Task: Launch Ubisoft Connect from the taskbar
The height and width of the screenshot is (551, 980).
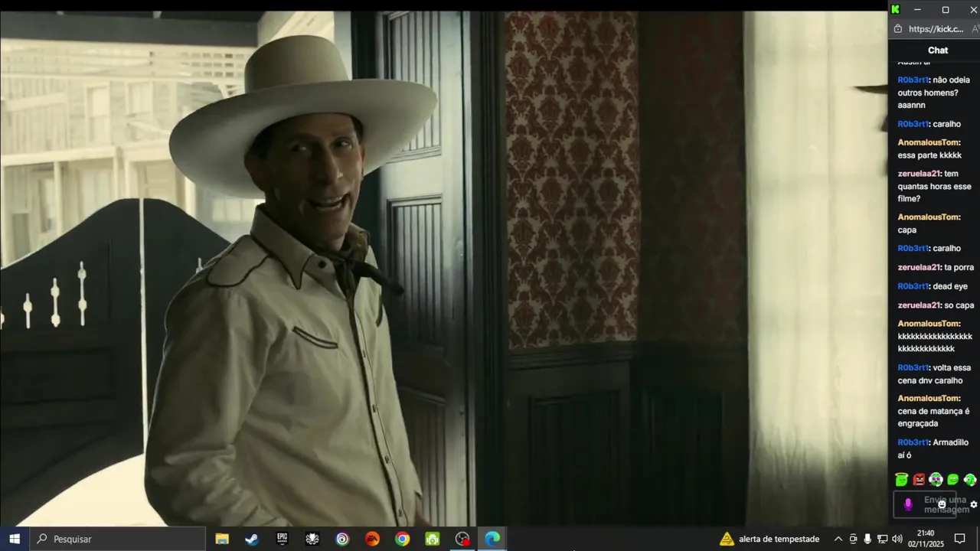Action: click(342, 539)
